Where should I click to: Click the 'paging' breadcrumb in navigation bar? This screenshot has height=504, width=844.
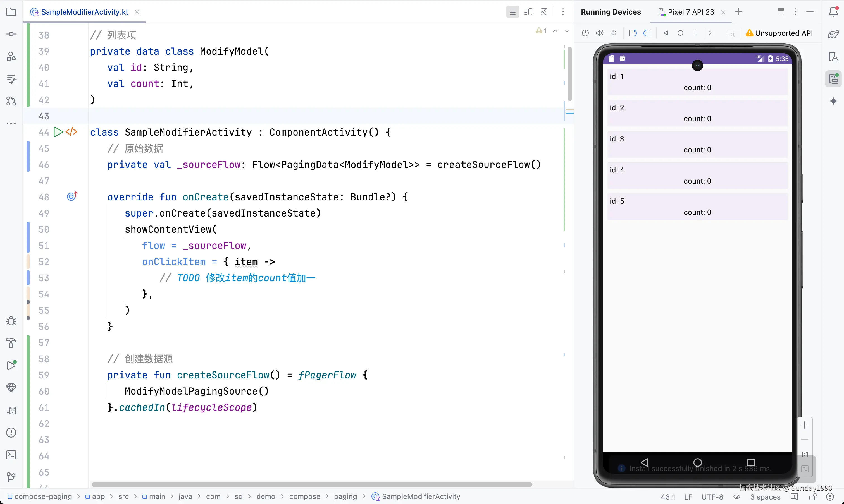coord(345,496)
